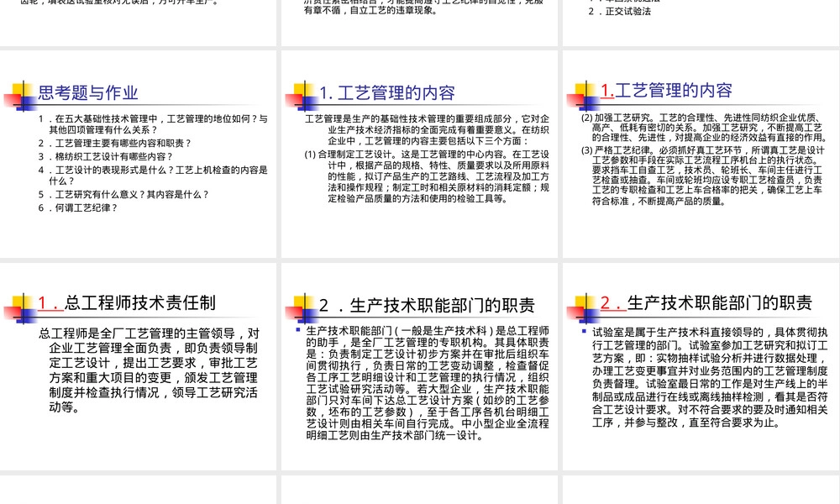840x504 pixels.
Task: Open the slide titled 总工程师技术责任制
Action: [139, 366]
